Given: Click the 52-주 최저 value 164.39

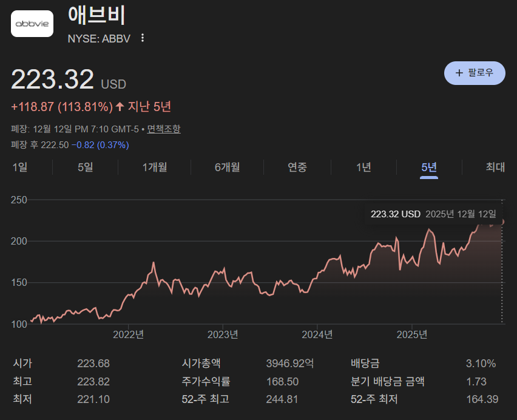Looking at the screenshot, I should pos(482,399).
